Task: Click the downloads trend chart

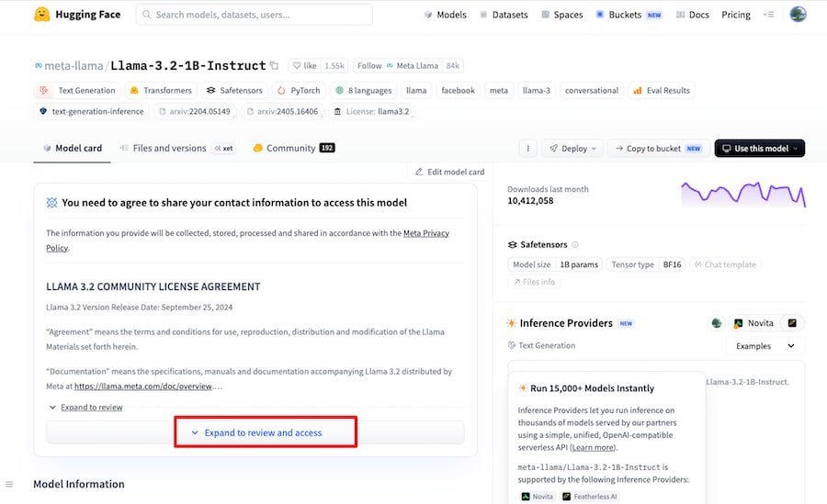Action: 743,195
